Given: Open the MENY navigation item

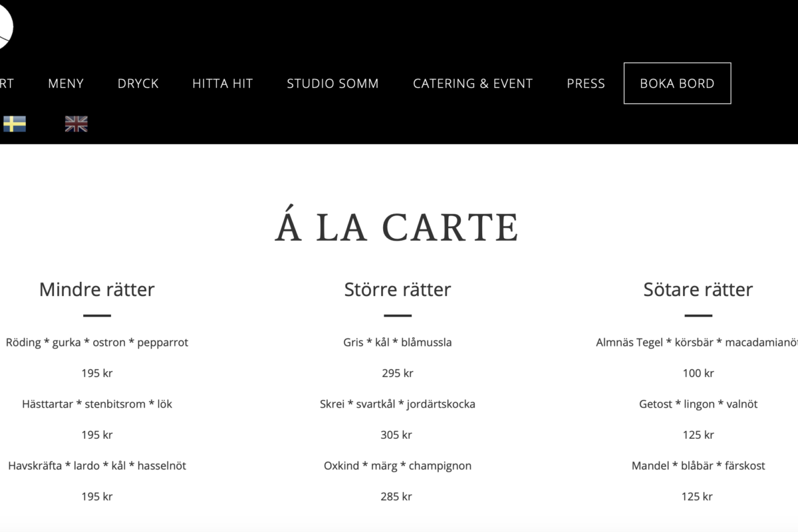Looking at the screenshot, I should click(66, 84).
